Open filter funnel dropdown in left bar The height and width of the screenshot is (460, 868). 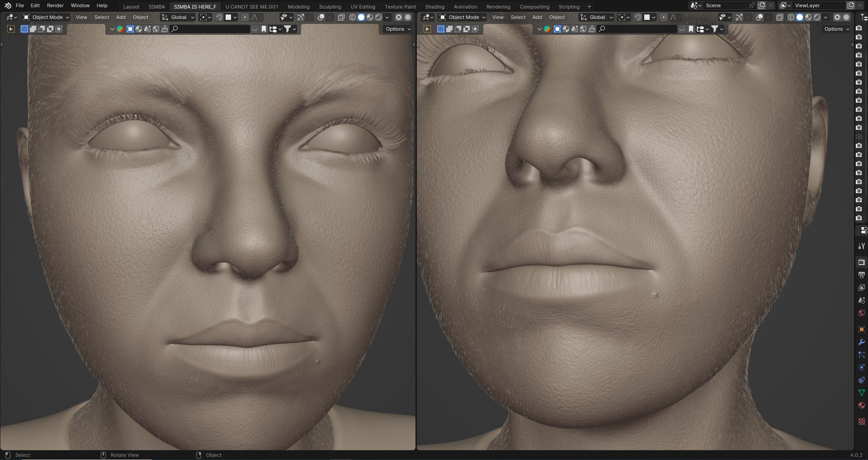point(290,29)
